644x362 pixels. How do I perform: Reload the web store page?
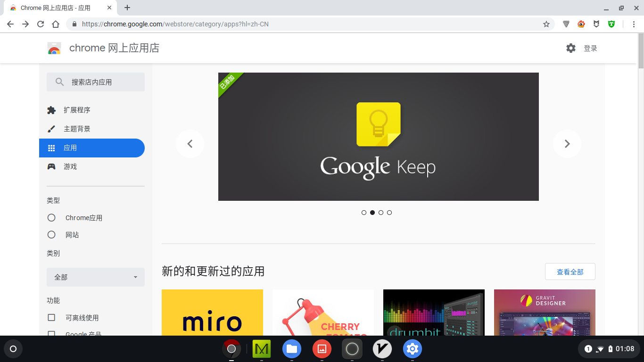(x=41, y=24)
